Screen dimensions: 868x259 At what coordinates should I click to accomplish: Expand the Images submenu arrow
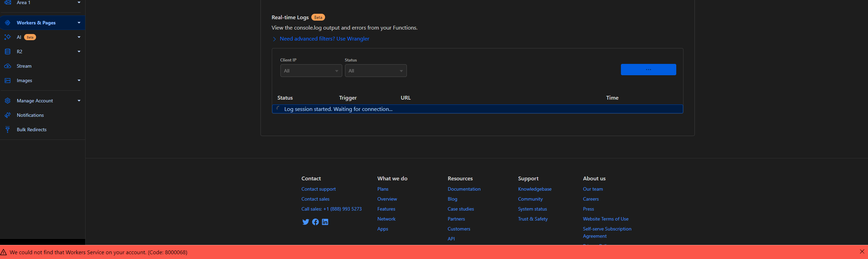coord(79,80)
